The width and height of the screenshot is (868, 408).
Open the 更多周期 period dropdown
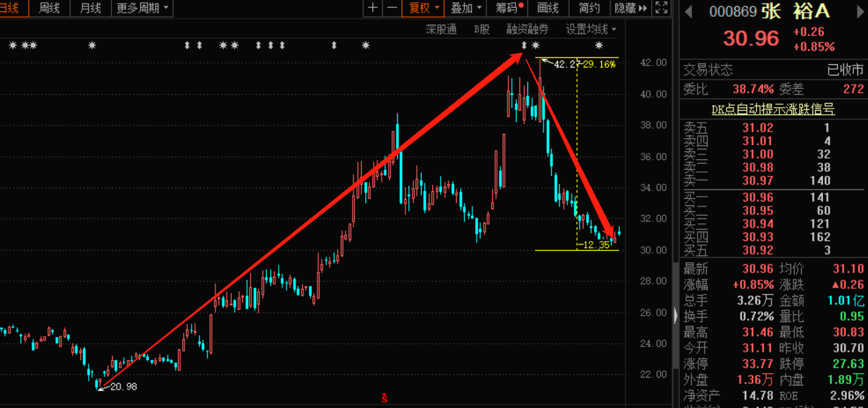coord(142,8)
